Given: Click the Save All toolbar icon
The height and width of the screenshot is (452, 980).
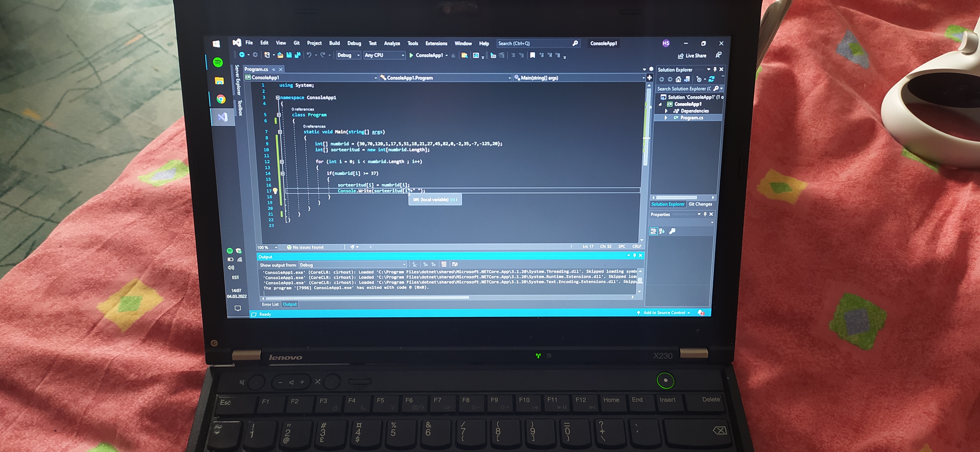Looking at the screenshot, I should point(297,55).
